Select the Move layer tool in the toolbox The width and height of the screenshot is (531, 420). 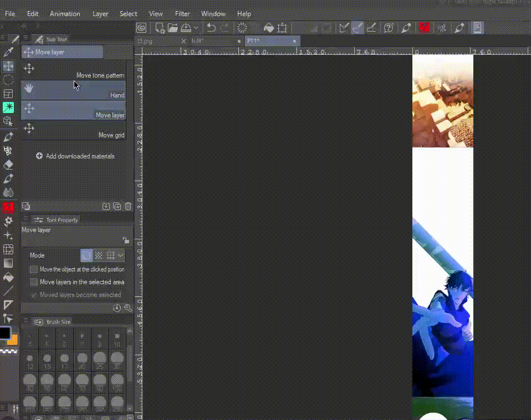[x=8, y=66]
